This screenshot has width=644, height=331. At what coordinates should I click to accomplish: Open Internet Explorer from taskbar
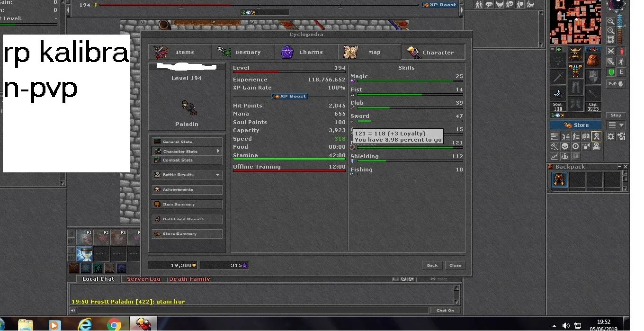85,325
